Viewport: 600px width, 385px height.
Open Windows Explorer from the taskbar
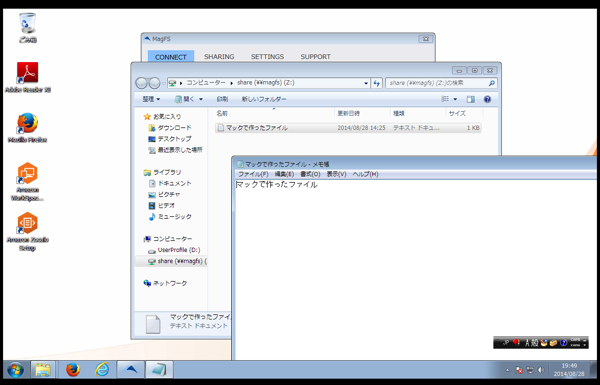43,370
